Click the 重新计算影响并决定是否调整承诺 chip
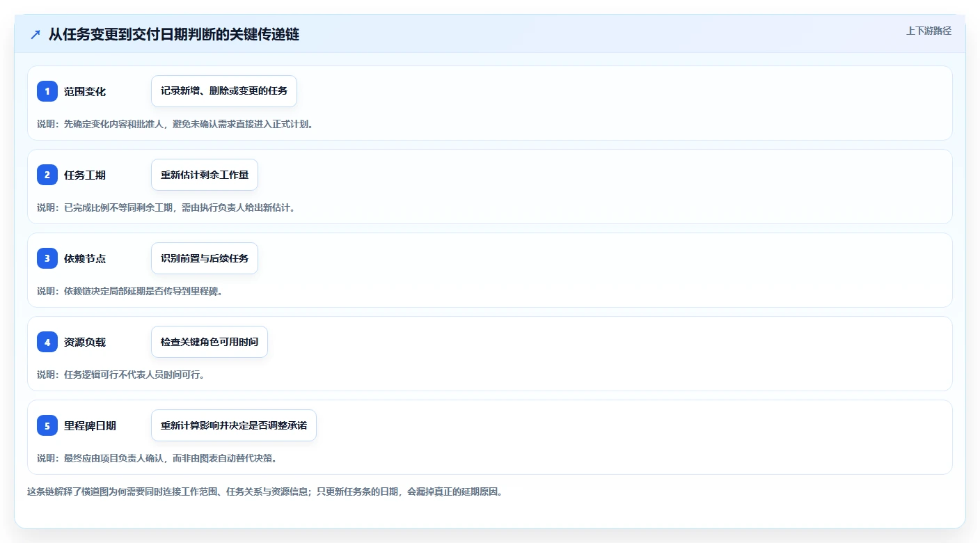This screenshot has height=543, width=980. (234, 425)
